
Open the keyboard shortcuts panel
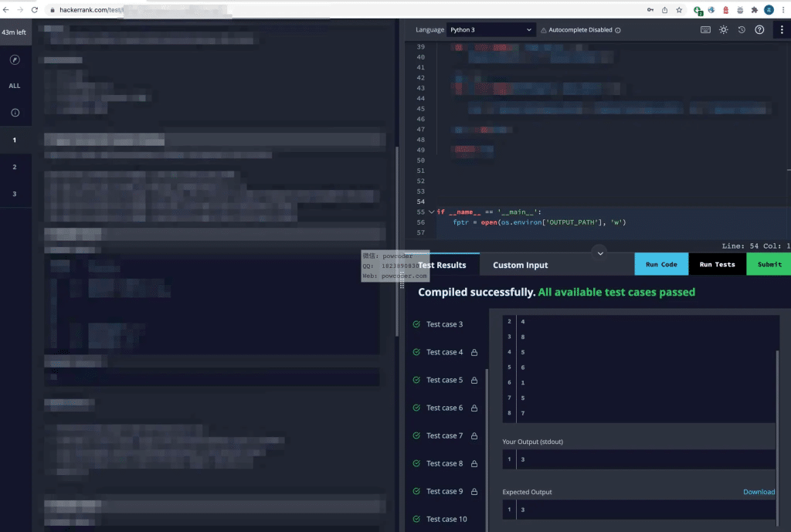tap(705, 29)
